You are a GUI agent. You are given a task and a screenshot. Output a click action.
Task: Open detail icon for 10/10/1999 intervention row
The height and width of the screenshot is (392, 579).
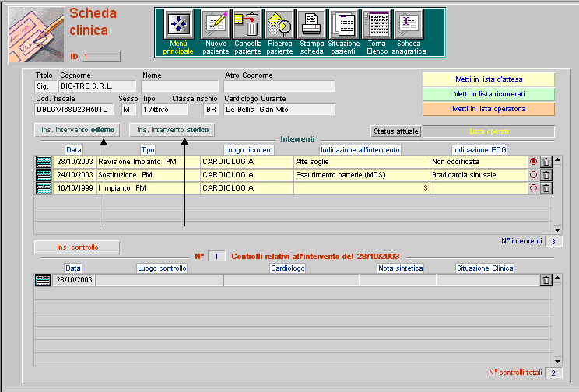[x=44, y=188]
